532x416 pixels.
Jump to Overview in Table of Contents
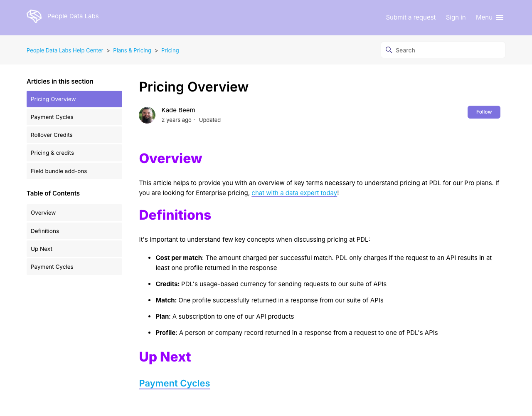click(74, 213)
